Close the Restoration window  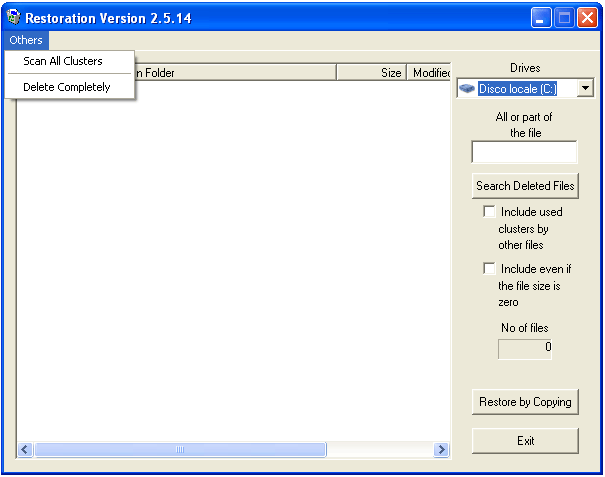(x=587, y=18)
